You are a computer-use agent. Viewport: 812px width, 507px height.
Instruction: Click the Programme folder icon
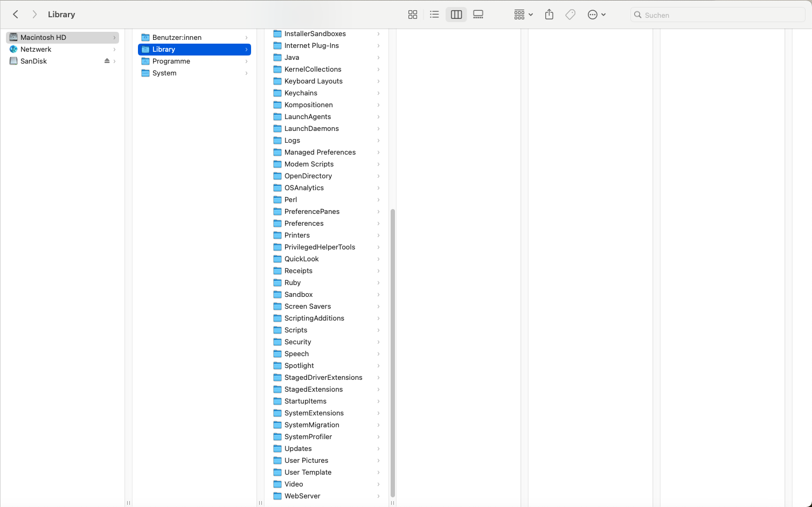pyautogui.click(x=145, y=61)
